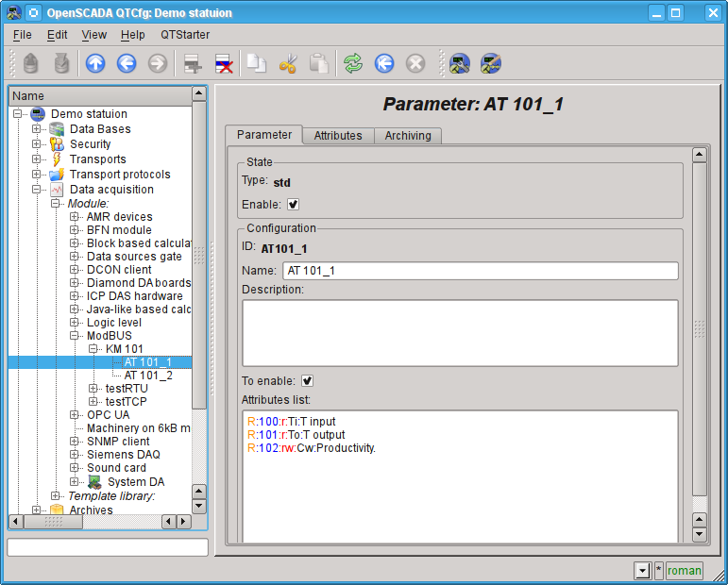
Task: Uncheck the Enable checkbox in State
Action: pos(293,204)
